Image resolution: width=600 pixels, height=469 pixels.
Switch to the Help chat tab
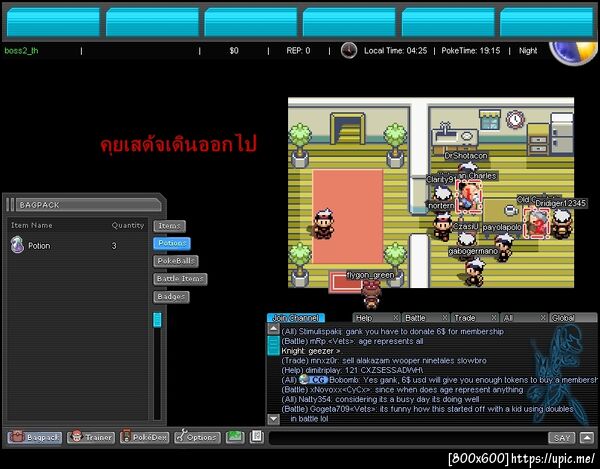click(x=373, y=318)
